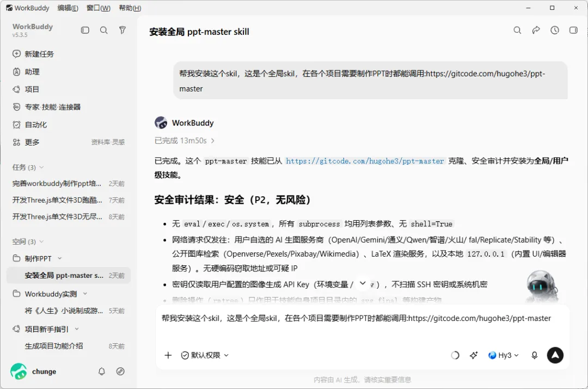Toggle the right side panel icon
Viewport: 588px width, 389px height.
573,31
